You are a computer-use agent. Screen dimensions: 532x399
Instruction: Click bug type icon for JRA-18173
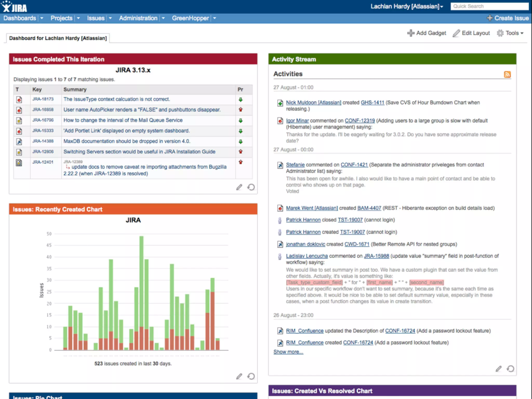19,99
